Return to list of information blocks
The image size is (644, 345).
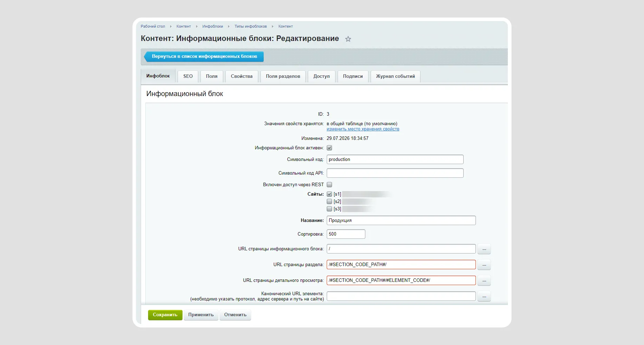tap(204, 56)
